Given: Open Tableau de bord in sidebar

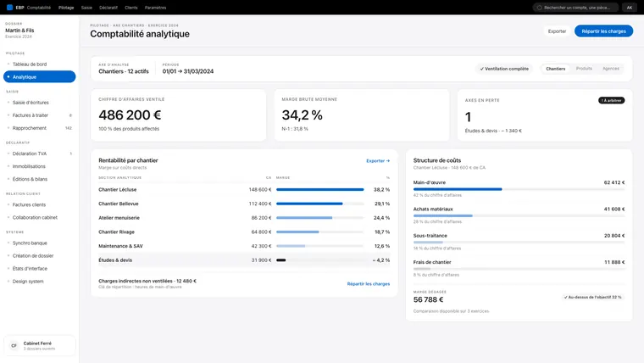Looking at the screenshot, I should 40,64.
